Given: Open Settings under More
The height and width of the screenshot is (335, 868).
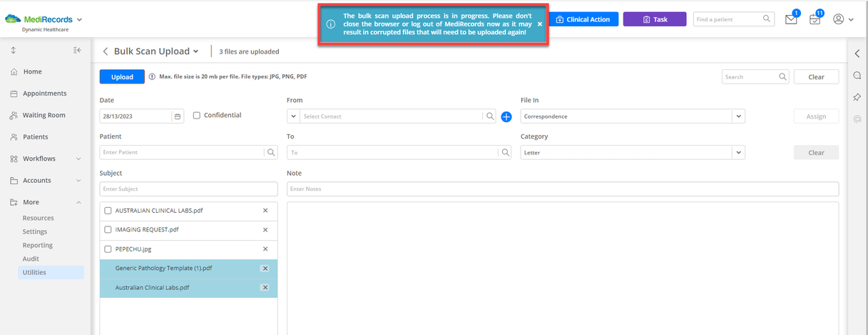Looking at the screenshot, I should tap(35, 231).
